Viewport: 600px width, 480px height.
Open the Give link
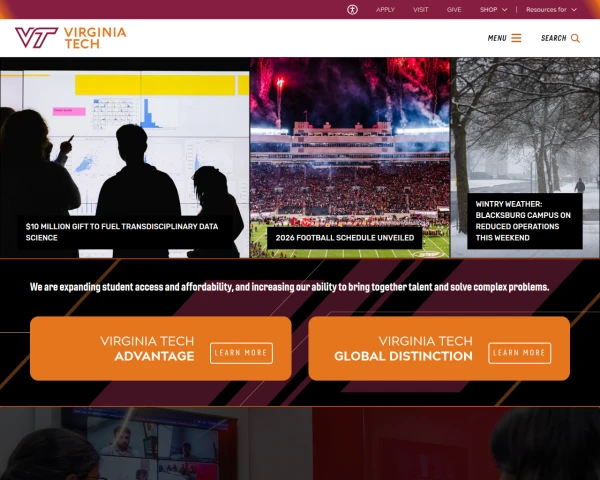[x=454, y=10]
